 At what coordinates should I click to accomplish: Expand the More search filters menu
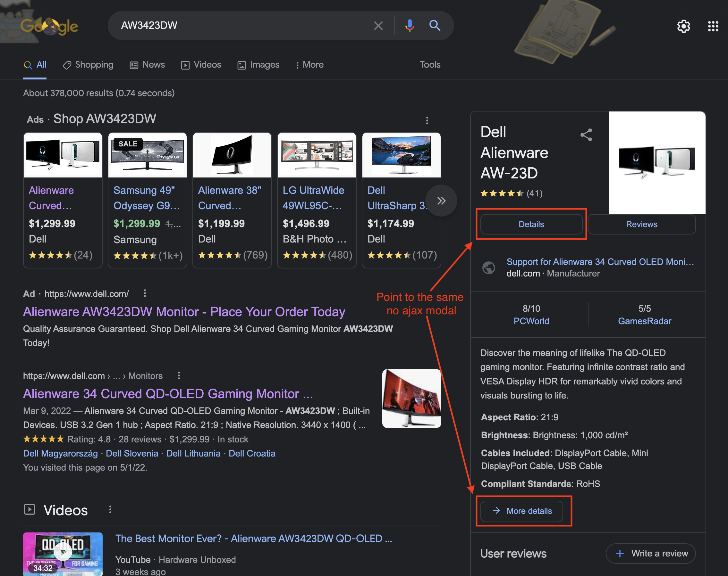point(309,65)
